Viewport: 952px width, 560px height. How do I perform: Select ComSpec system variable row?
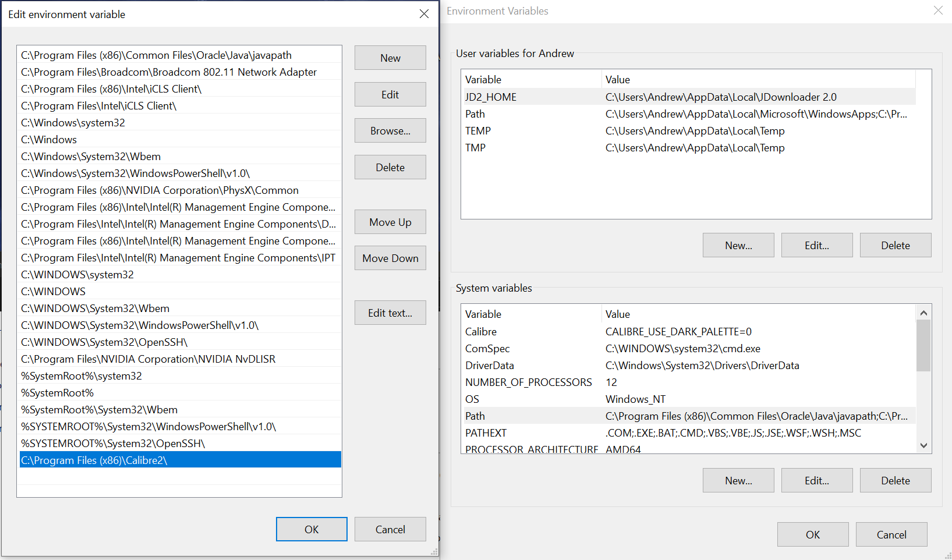click(689, 348)
